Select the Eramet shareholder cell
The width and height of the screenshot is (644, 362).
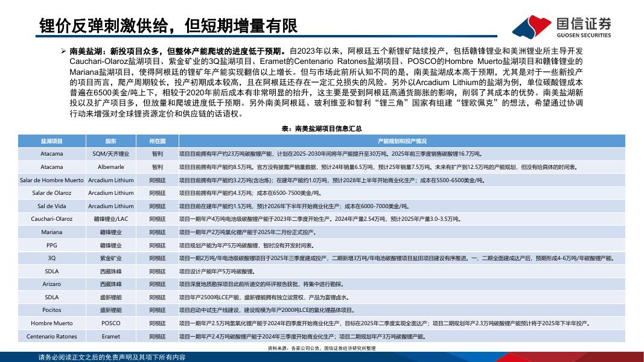pos(111,336)
